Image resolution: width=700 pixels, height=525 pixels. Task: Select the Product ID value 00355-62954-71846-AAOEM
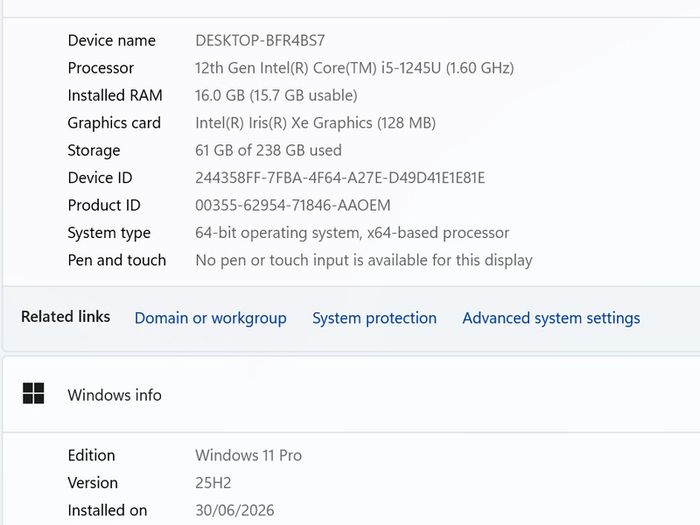pos(293,205)
